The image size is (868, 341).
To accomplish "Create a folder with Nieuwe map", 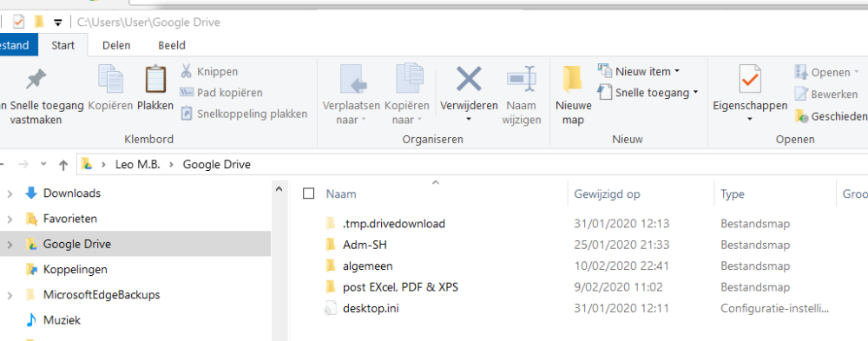I will point(573,95).
